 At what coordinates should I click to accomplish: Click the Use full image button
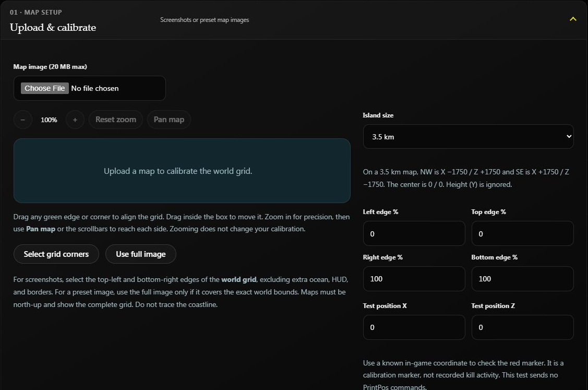tap(141, 254)
